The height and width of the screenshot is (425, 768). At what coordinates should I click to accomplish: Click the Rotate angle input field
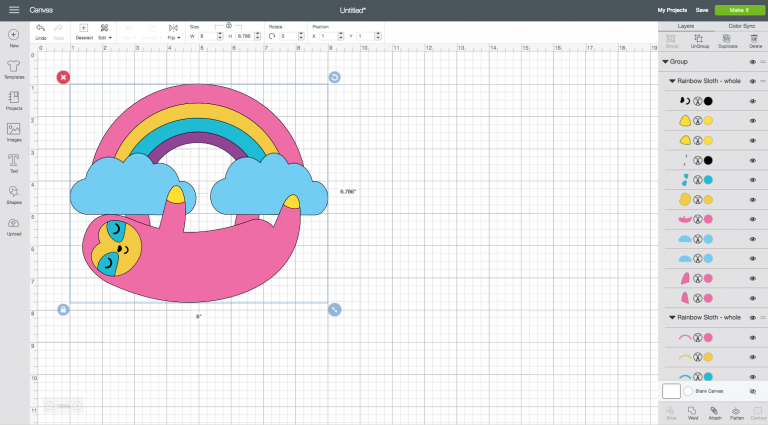288,36
